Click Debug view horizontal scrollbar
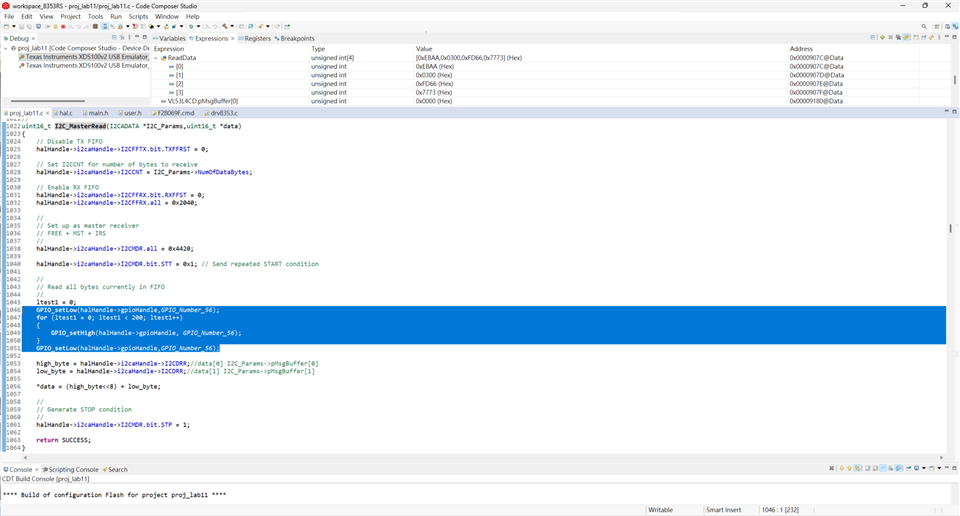Image resolution: width=960 pixels, height=516 pixels. (48, 101)
